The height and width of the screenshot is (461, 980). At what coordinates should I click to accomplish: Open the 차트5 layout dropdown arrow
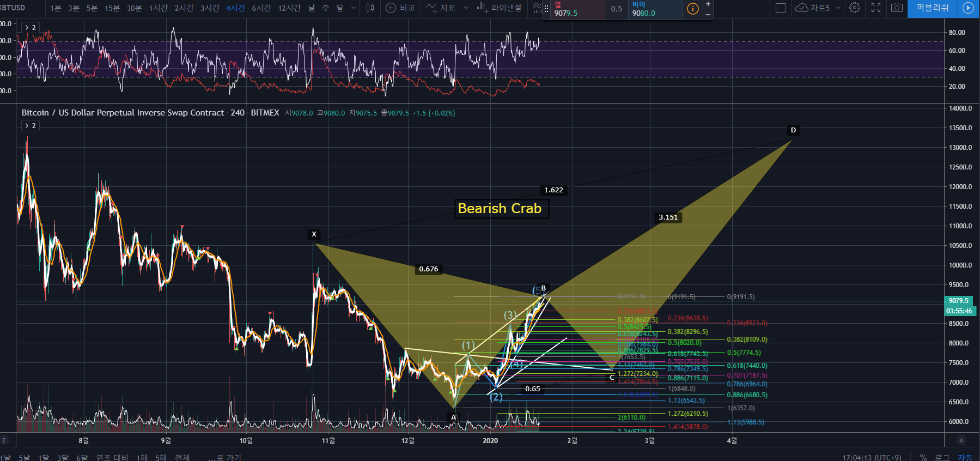pyautogui.click(x=838, y=8)
